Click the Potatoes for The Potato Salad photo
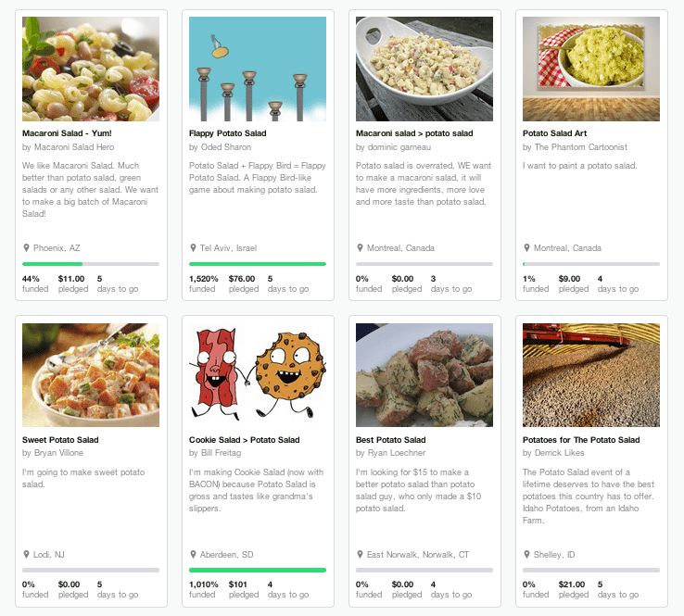This screenshot has height=616, width=684. [591, 375]
